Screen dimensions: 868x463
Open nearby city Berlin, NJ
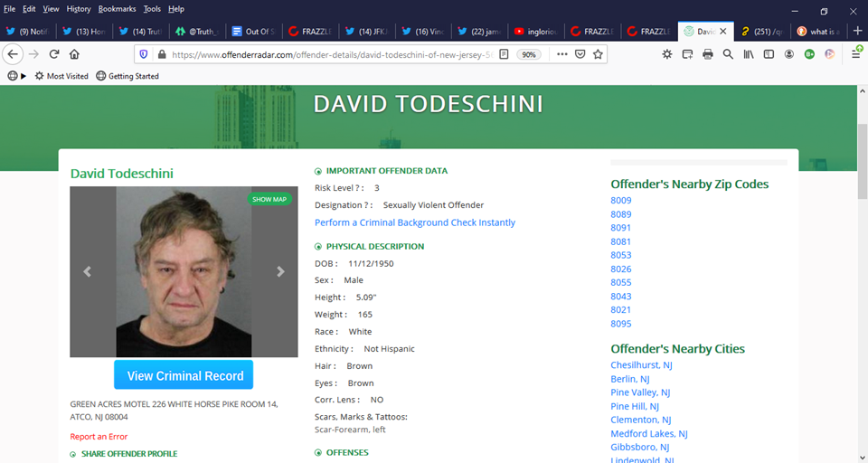[x=630, y=379]
